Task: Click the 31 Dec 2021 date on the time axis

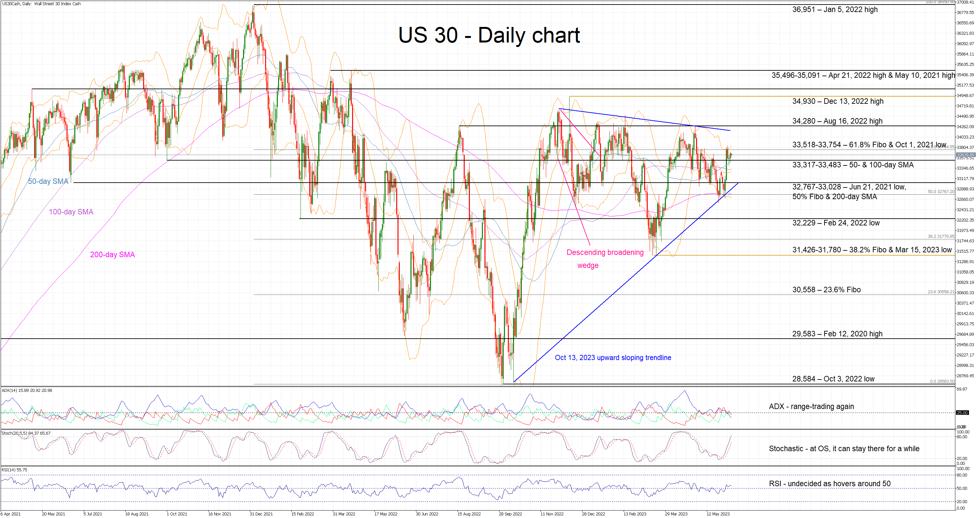Action: 261,514
